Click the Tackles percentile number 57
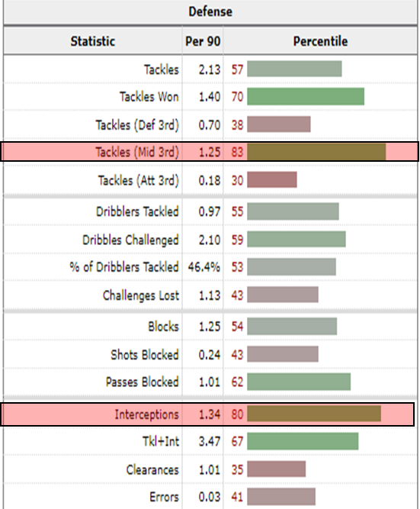Image resolution: width=420 pixels, height=509 pixels. click(x=237, y=69)
